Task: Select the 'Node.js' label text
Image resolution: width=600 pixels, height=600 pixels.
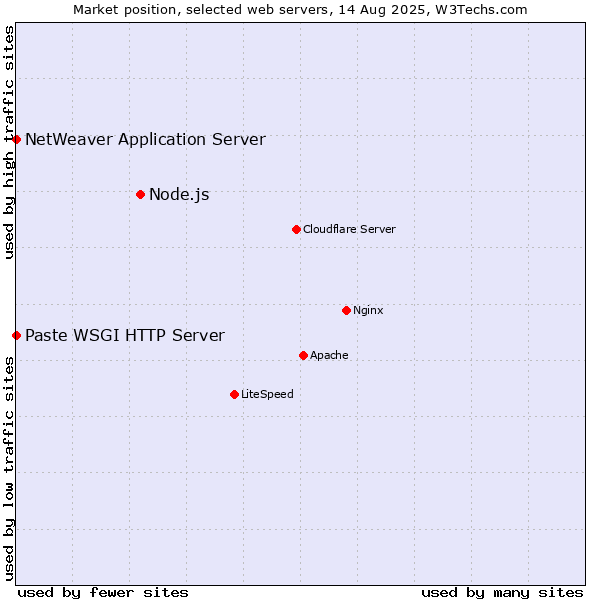Action: (x=179, y=195)
